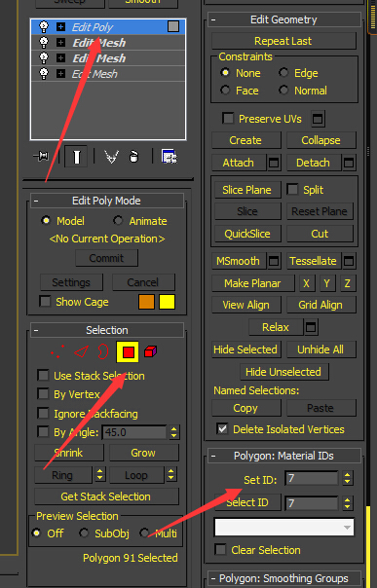Toggle lightbulb of bottom Edit Mesh modifier
This screenshot has width=377, height=588.
(44, 74)
